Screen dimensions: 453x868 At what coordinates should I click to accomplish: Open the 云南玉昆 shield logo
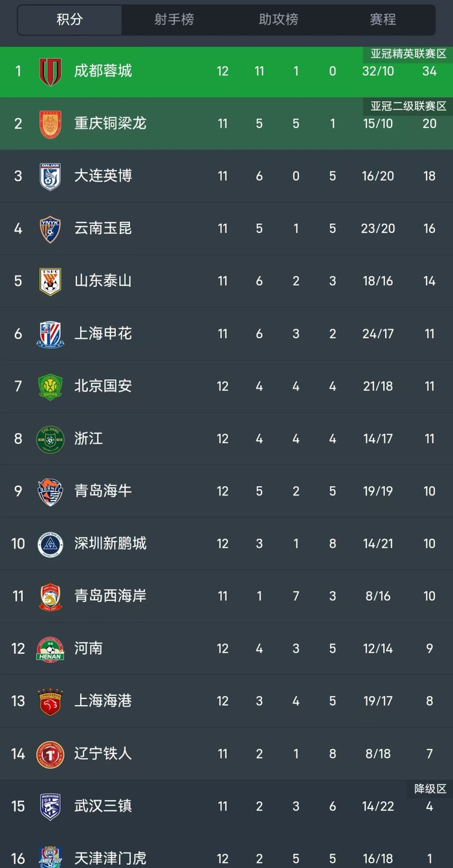pos(50,228)
